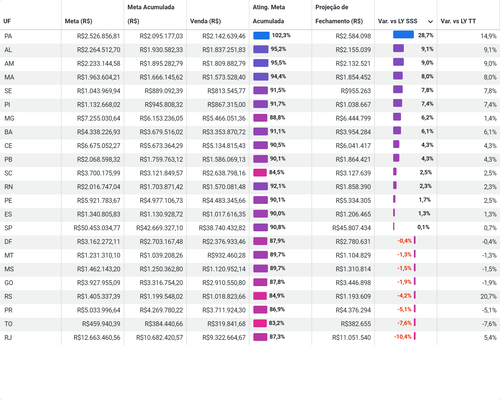The image size is (500, 400).
Task: Sort by the Meta (R$) column header
Action: point(78,21)
